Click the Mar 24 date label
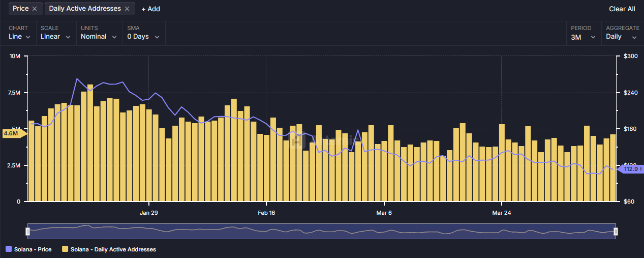This screenshot has width=644, height=258. tap(502, 213)
